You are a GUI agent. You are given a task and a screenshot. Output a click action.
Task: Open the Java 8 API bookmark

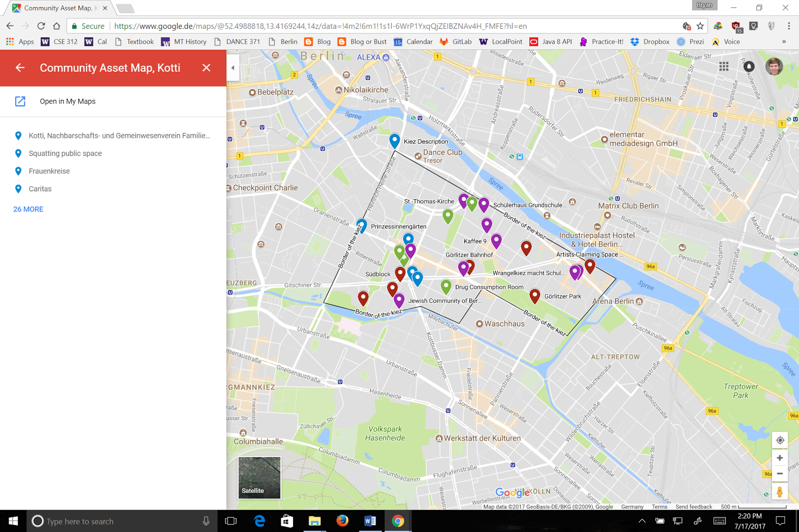pyautogui.click(x=550, y=42)
